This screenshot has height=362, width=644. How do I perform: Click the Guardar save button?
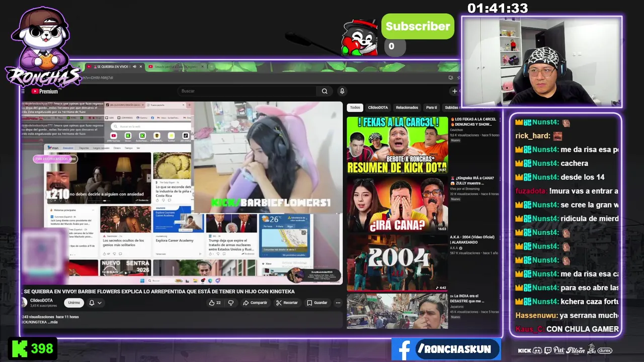tap(317, 303)
